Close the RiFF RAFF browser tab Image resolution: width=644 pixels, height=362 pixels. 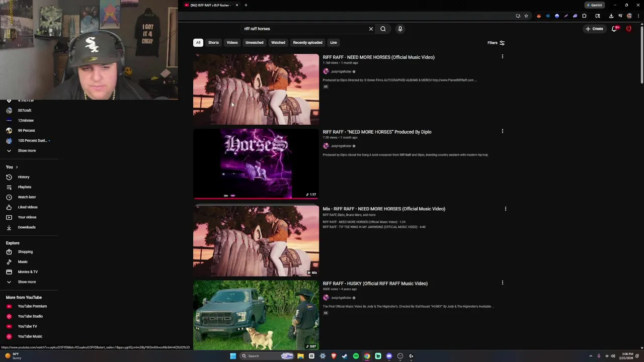237,5
